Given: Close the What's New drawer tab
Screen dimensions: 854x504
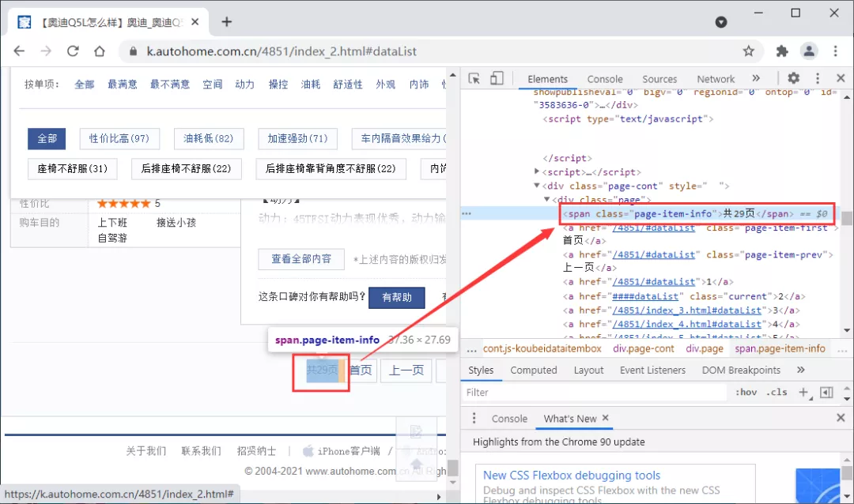Looking at the screenshot, I should 605,418.
